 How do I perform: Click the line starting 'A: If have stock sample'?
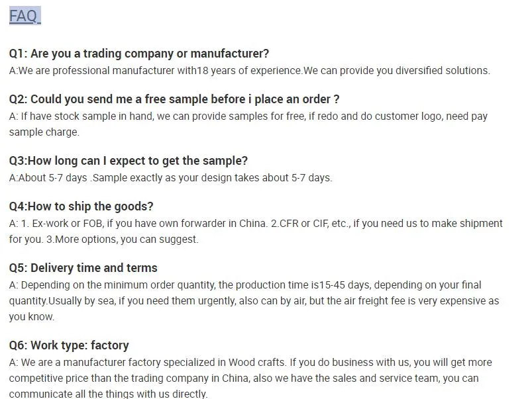[x=248, y=116]
